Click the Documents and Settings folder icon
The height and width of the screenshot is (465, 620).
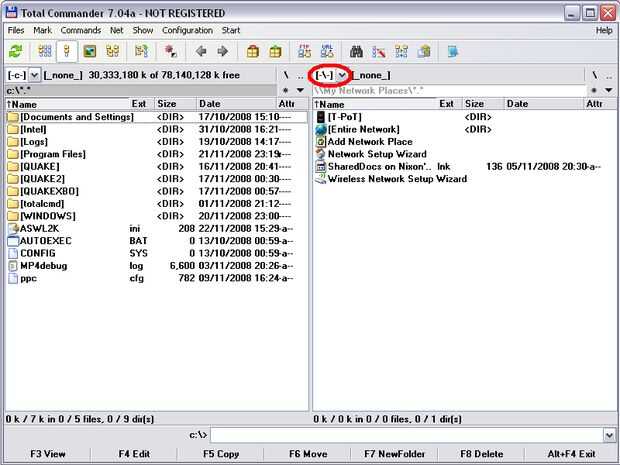13,117
